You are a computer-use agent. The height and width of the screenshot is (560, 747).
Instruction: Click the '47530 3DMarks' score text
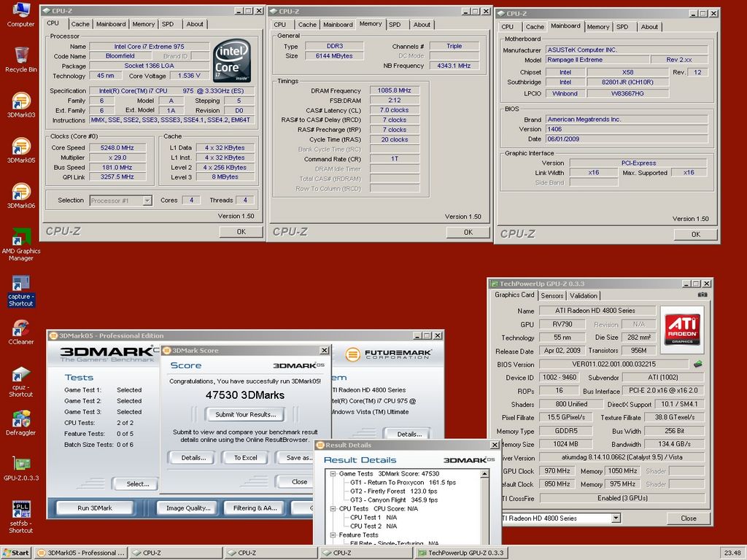245,394
